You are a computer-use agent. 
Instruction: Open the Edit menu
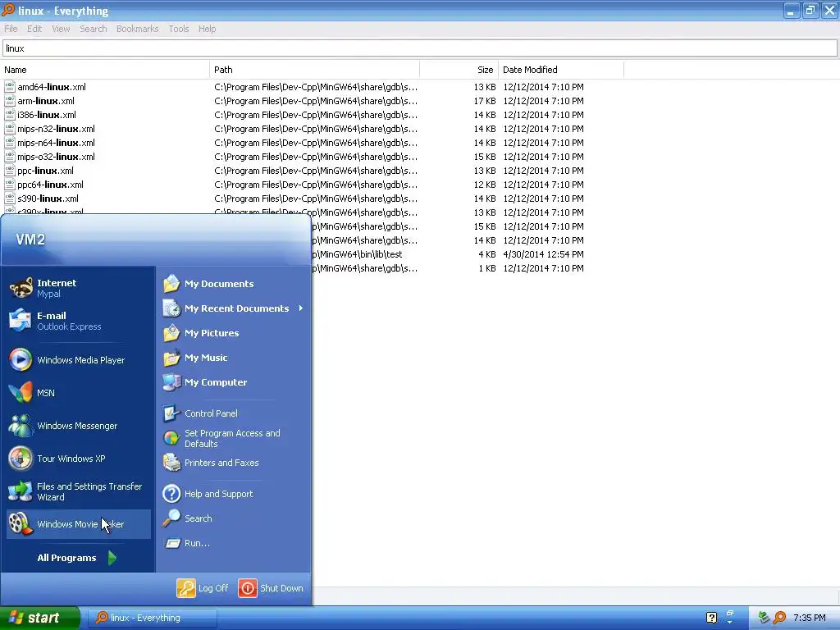[34, 29]
